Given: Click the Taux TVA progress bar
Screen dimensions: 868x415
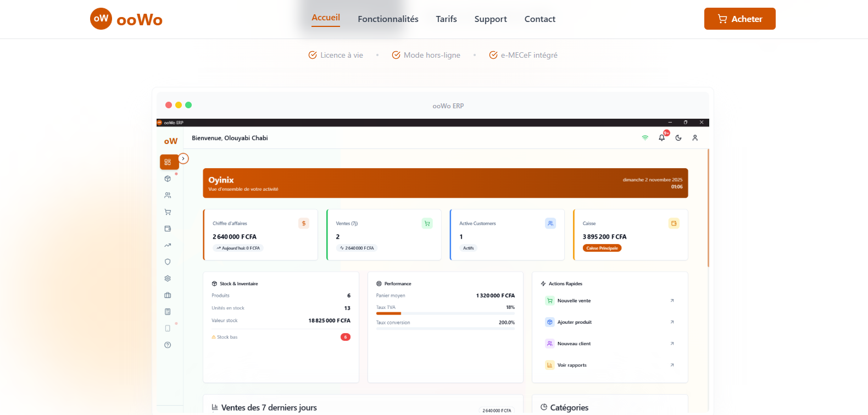Looking at the screenshot, I should pos(446,313).
